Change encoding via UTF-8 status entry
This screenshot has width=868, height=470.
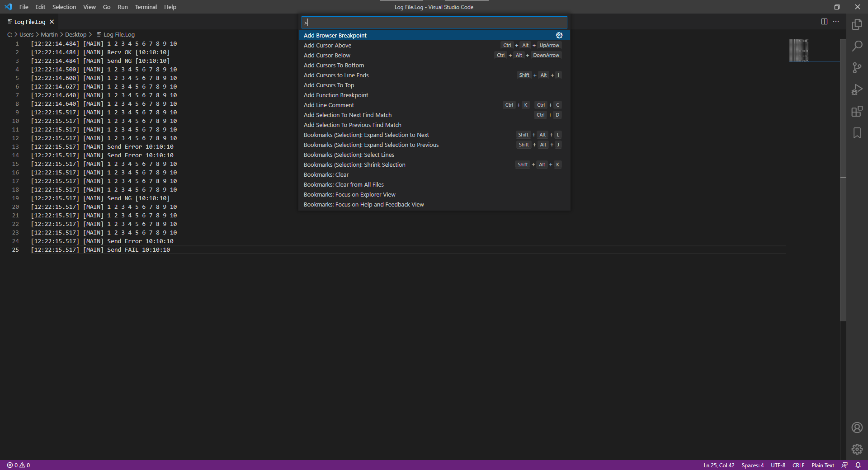(x=778, y=465)
